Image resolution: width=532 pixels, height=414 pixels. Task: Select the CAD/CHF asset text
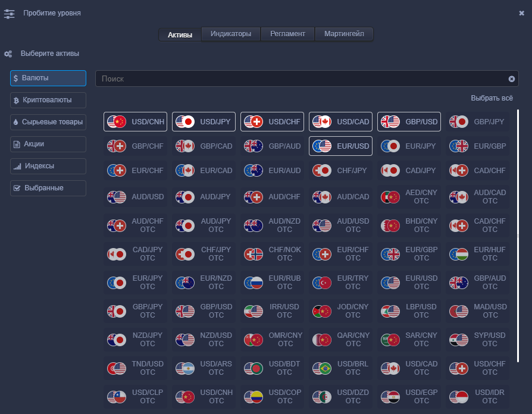[490, 171]
